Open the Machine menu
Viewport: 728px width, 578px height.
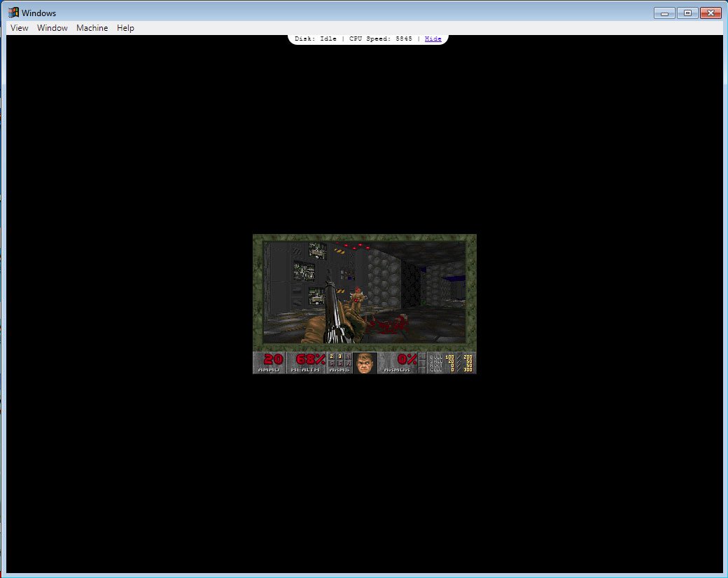(92, 28)
